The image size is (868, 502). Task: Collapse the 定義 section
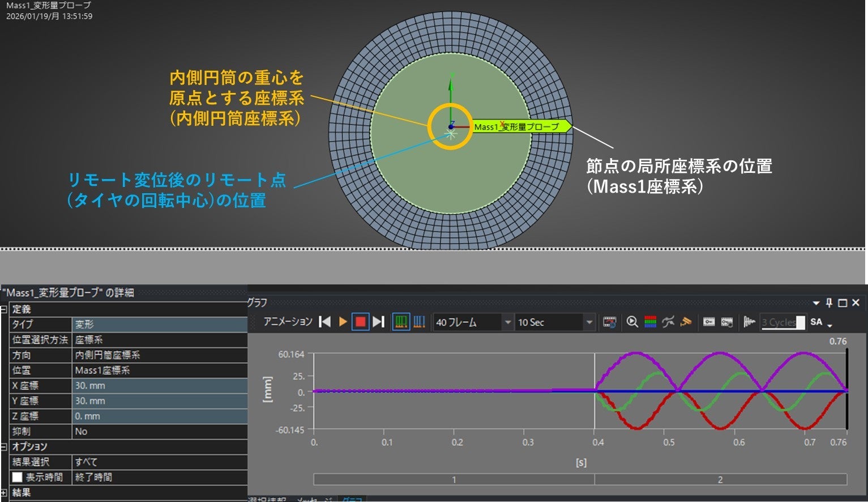click(3, 309)
